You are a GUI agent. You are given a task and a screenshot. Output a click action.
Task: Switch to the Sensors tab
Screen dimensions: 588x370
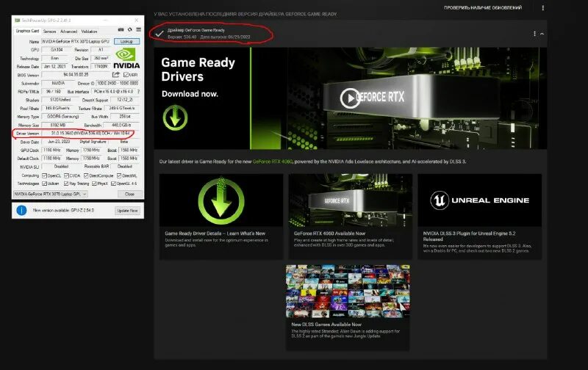pos(49,32)
